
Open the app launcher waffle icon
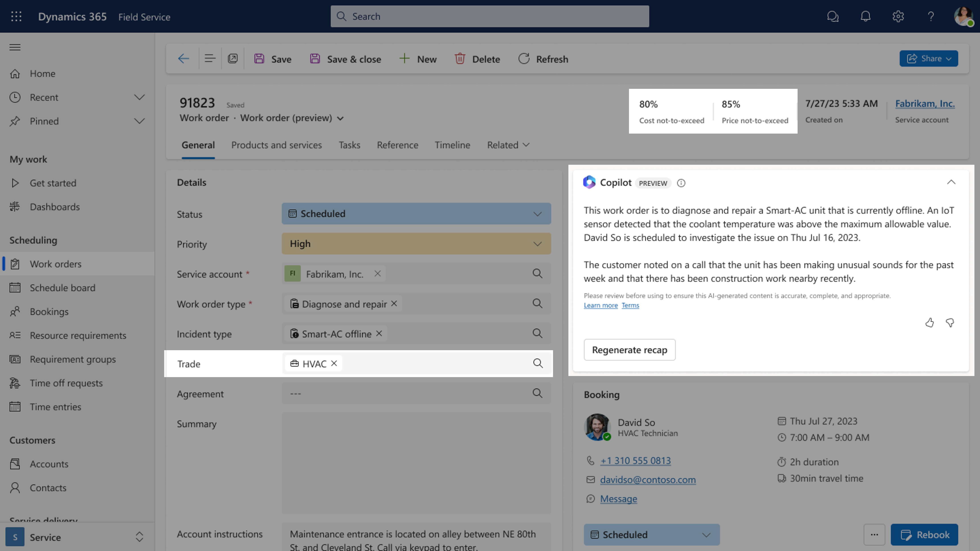tap(16, 16)
